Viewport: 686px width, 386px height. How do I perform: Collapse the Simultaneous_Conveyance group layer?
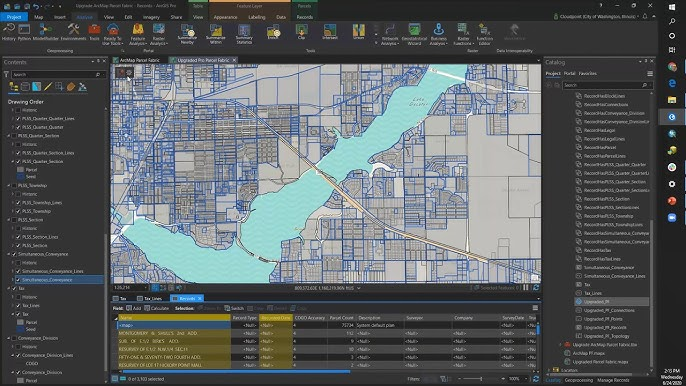(8, 254)
